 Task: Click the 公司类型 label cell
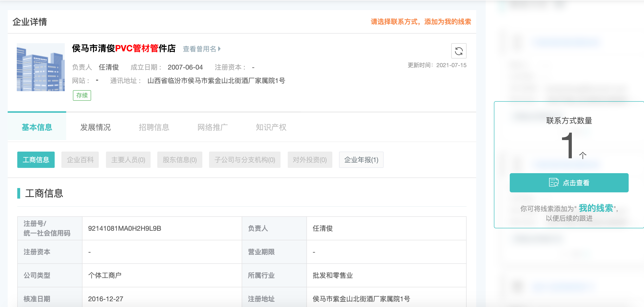click(x=50, y=276)
